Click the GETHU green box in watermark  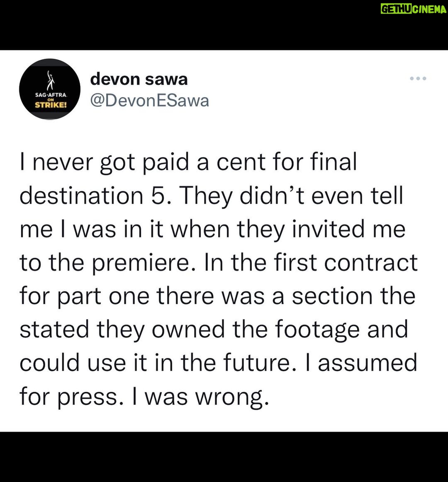[x=396, y=9]
